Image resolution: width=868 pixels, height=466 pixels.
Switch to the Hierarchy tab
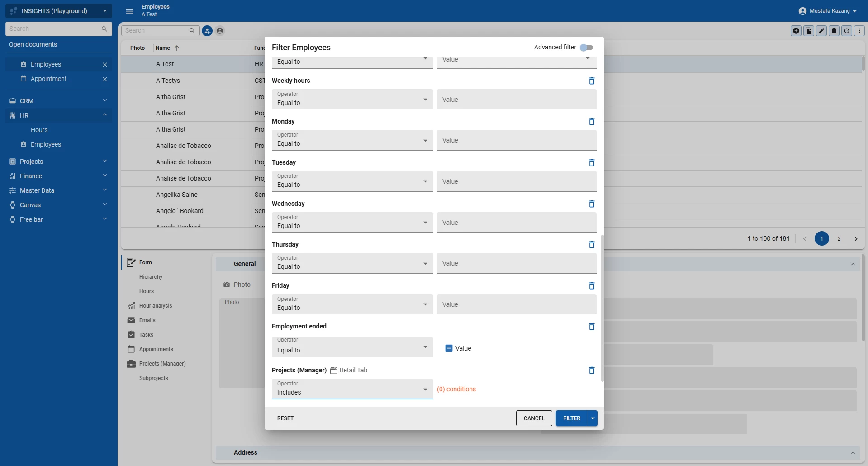click(151, 277)
